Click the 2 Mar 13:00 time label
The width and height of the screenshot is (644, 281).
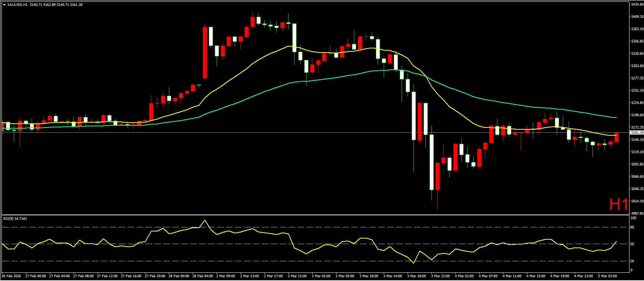[x=249, y=276]
